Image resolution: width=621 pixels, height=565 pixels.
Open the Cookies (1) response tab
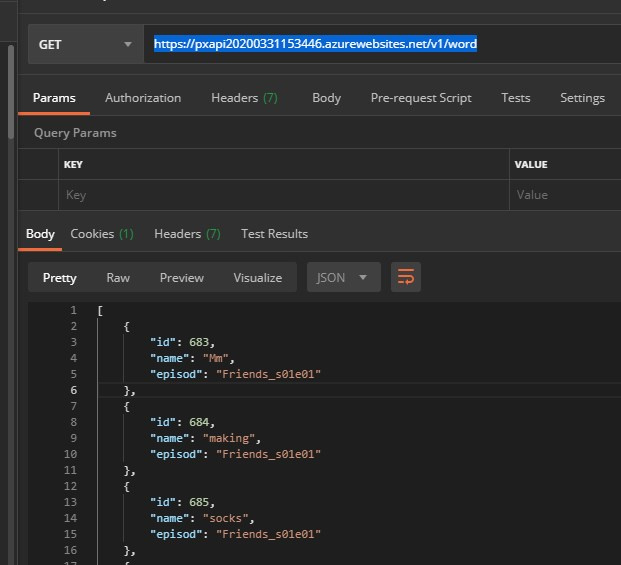[x=102, y=234]
